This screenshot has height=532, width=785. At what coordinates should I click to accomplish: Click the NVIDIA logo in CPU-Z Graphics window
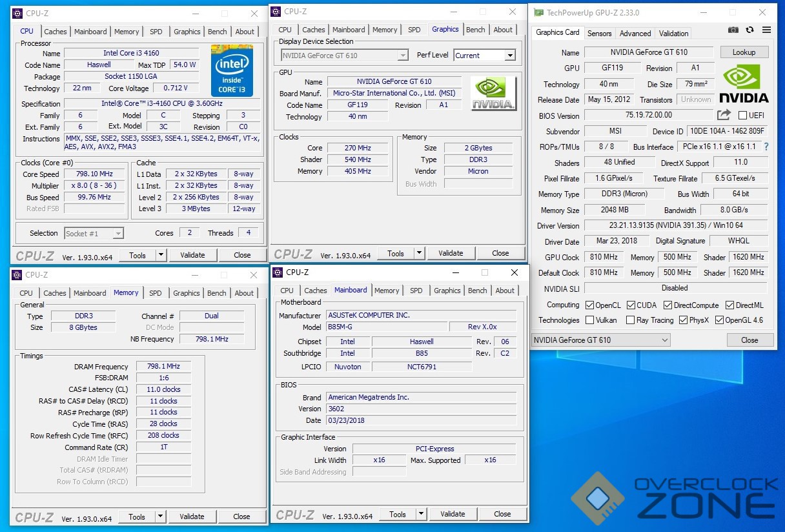[493, 94]
